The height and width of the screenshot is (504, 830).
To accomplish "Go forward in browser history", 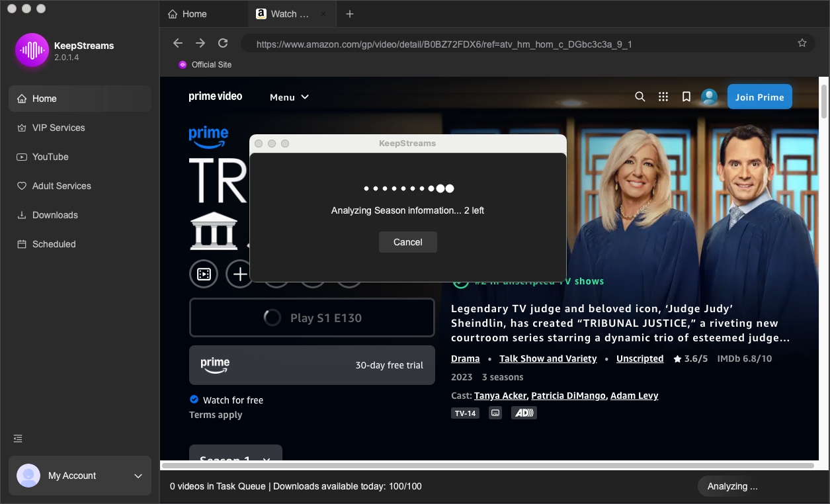I will [200, 43].
